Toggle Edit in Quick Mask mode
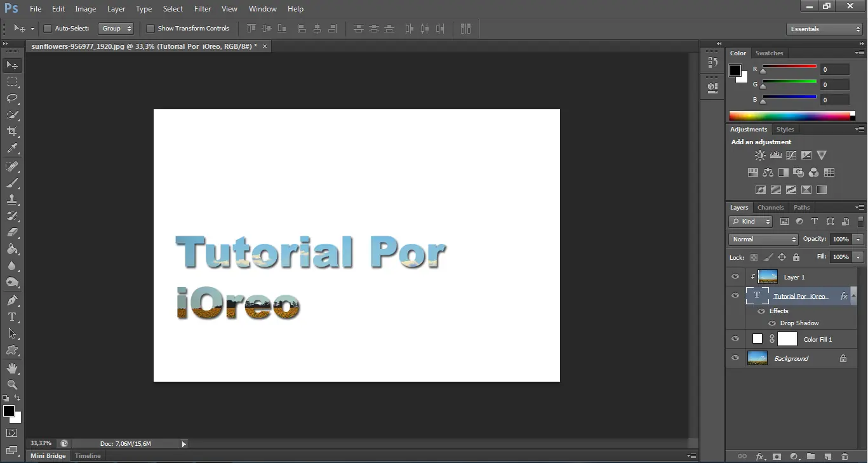This screenshot has width=868, height=463. coord(12,433)
